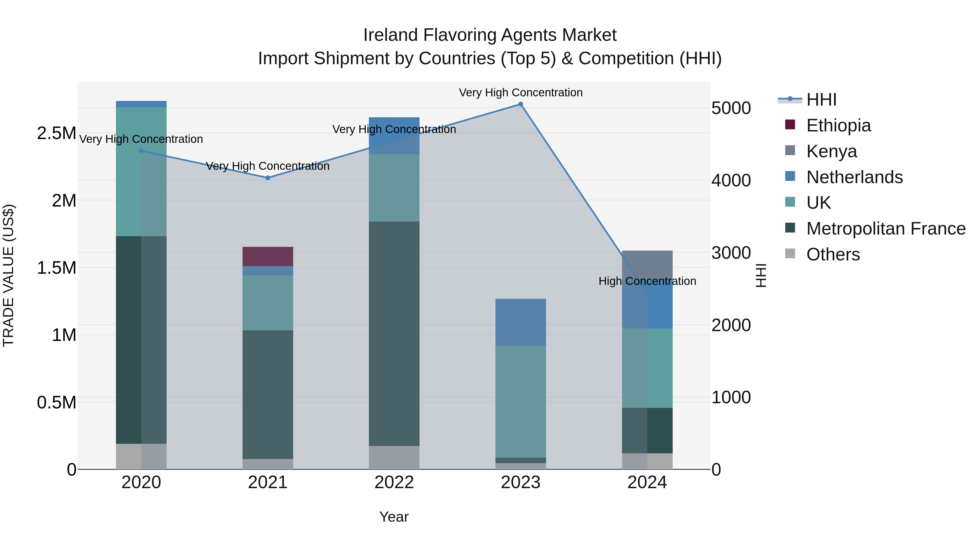Click the UK segment in the 2021 bar

tap(268, 303)
